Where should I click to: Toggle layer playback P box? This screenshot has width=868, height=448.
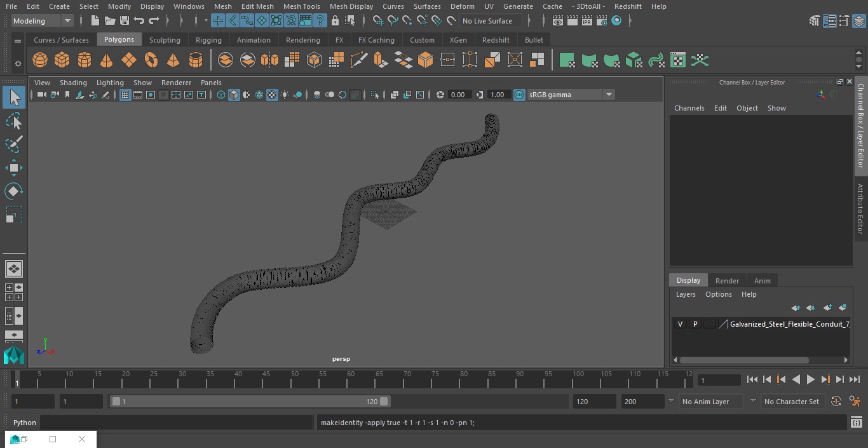tap(695, 324)
